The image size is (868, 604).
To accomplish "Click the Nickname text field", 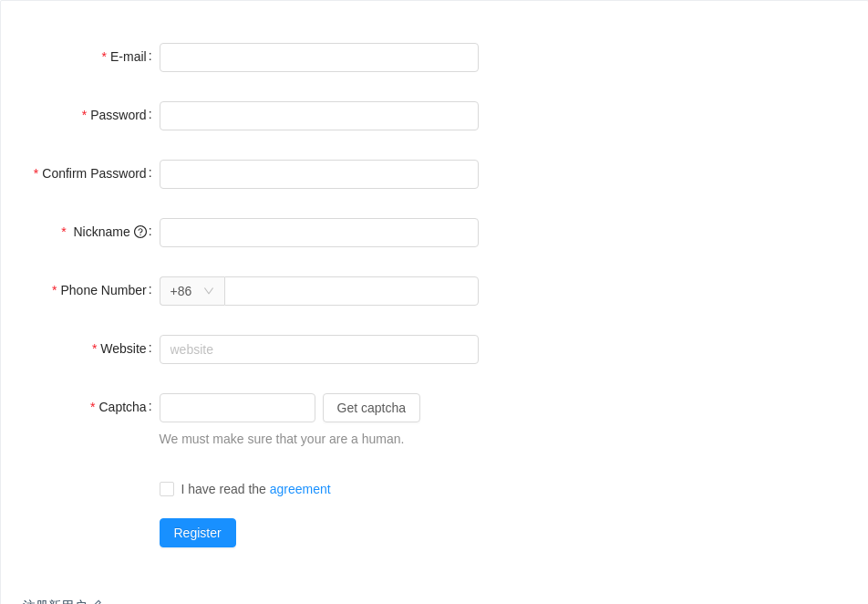I will click(318, 233).
